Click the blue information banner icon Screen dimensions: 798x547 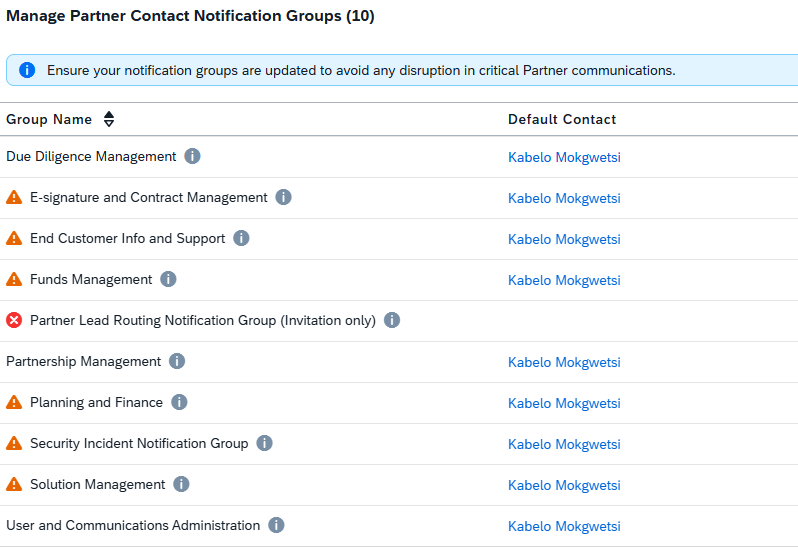[27, 70]
